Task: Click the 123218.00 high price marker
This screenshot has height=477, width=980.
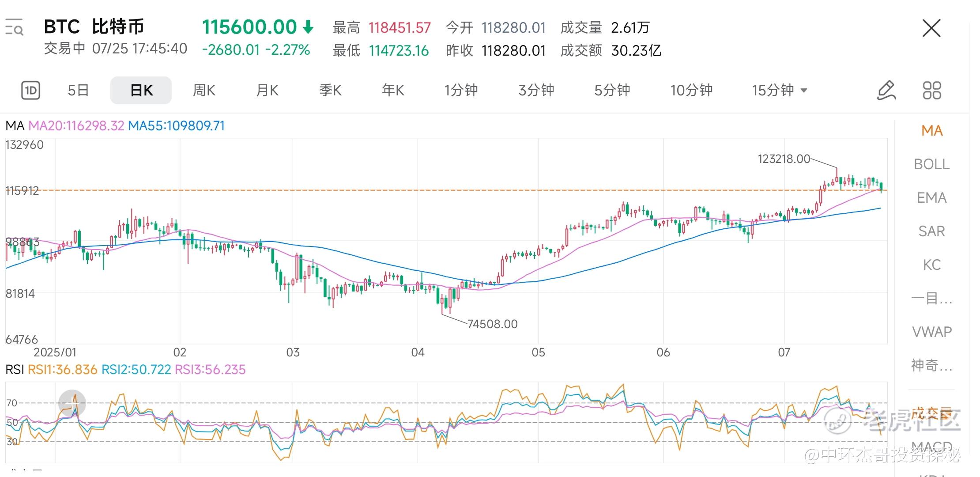Action: point(784,159)
